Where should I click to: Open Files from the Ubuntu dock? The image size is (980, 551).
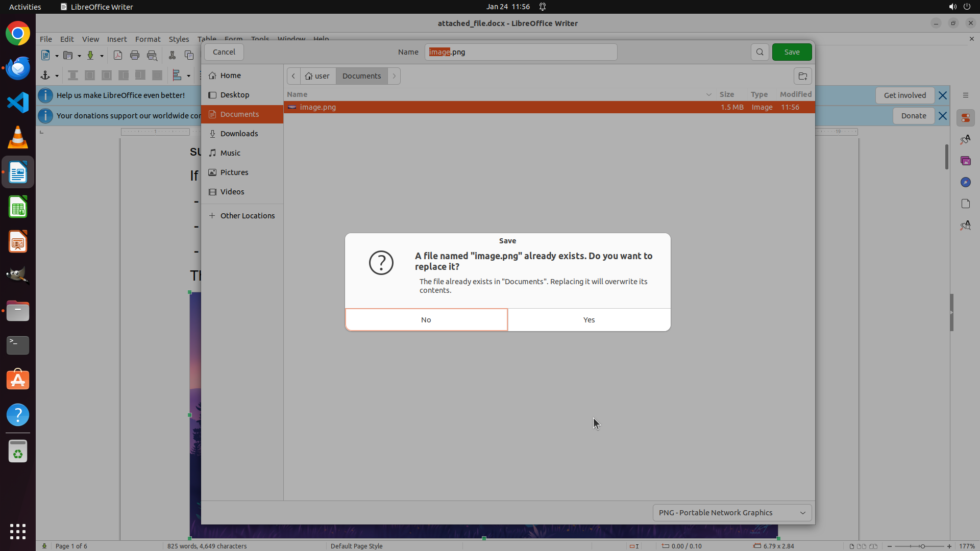pos(18,311)
